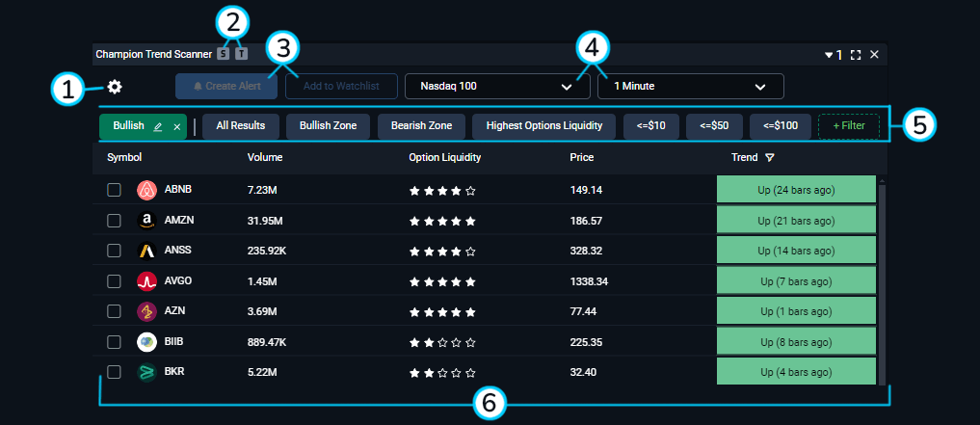The image size is (980, 425).
Task: Click the 889.47K volume value
Action: coord(268,342)
